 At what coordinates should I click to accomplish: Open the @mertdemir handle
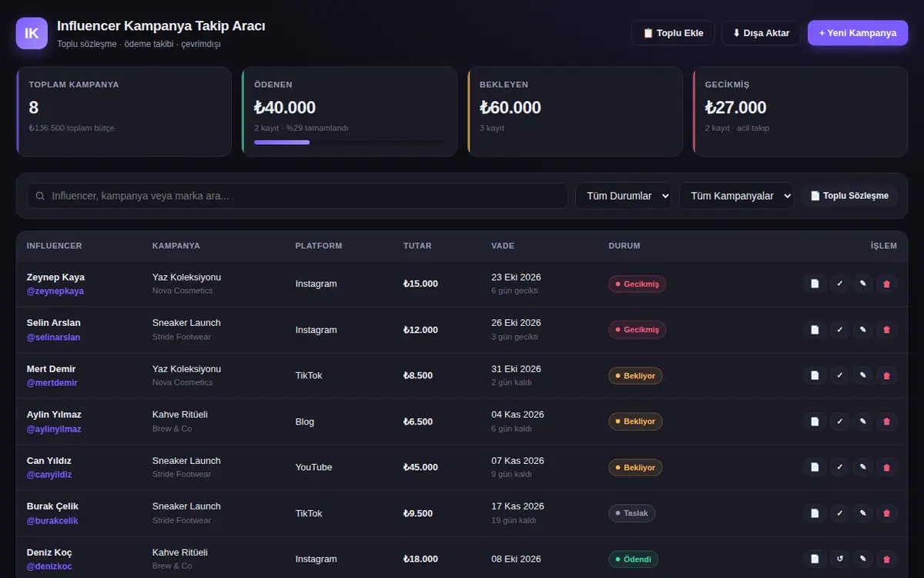coord(52,383)
